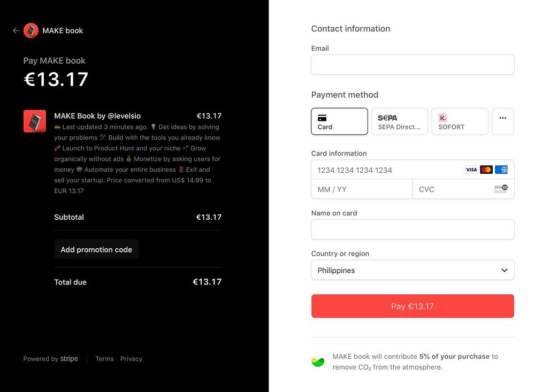Click the American Express icon
The height and width of the screenshot is (392, 535).
click(501, 170)
